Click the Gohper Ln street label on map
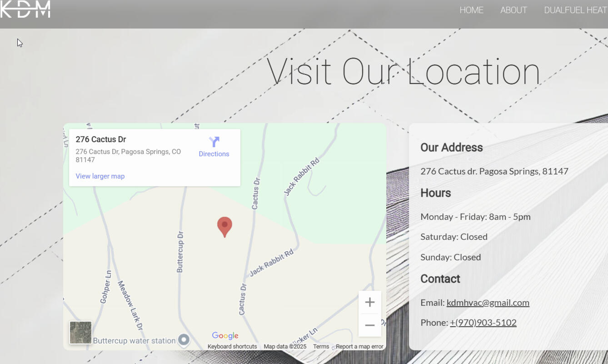Viewport: 608px width, 364px height. pyautogui.click(x=105, y=287)
